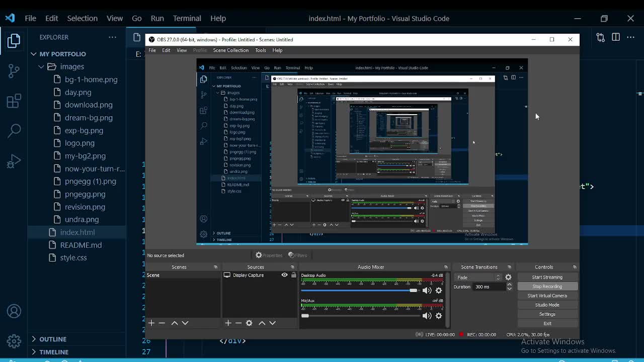
Task: Mute the Mic/Aux speaker icon
Action: point(427,316)
